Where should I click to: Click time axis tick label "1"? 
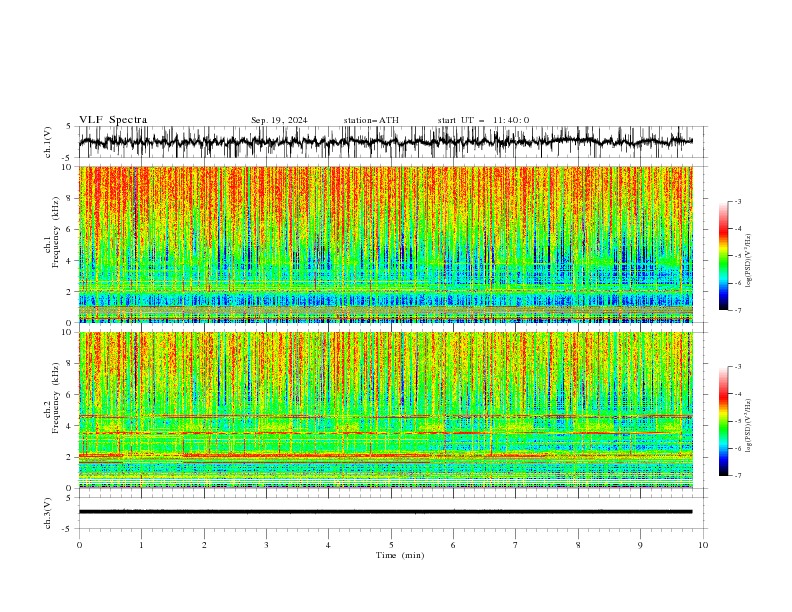[x=141, y=545]
